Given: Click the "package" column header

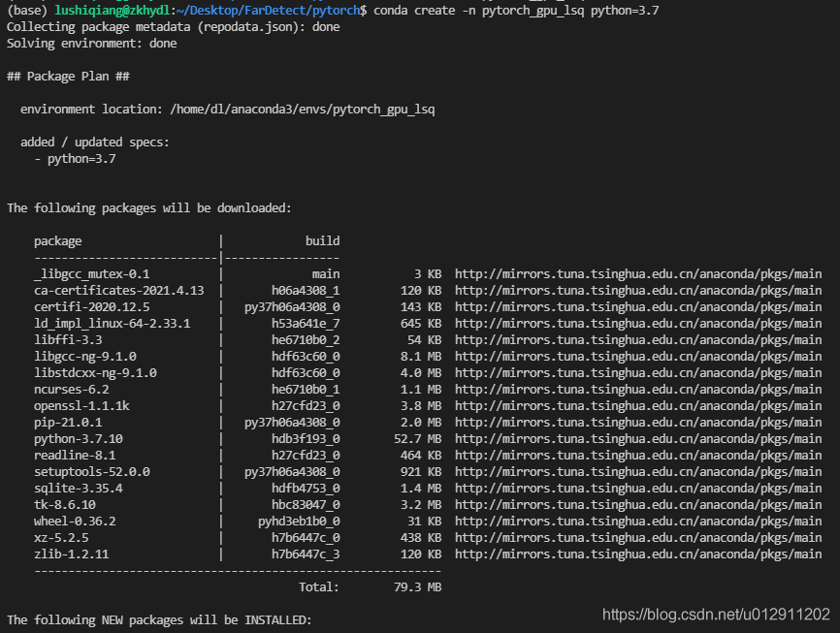Looking at the screenshot, I should click(57, 240).
